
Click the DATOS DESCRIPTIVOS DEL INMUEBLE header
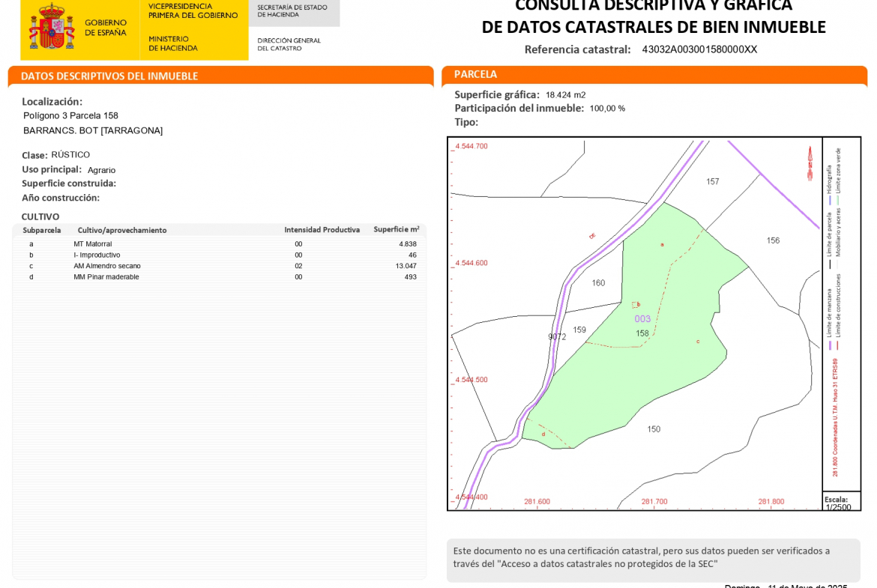109,76
